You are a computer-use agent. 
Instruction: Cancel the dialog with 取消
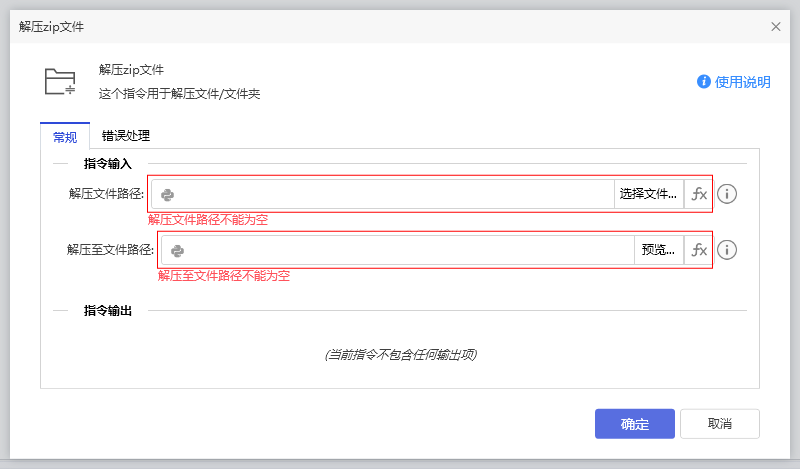719,424
